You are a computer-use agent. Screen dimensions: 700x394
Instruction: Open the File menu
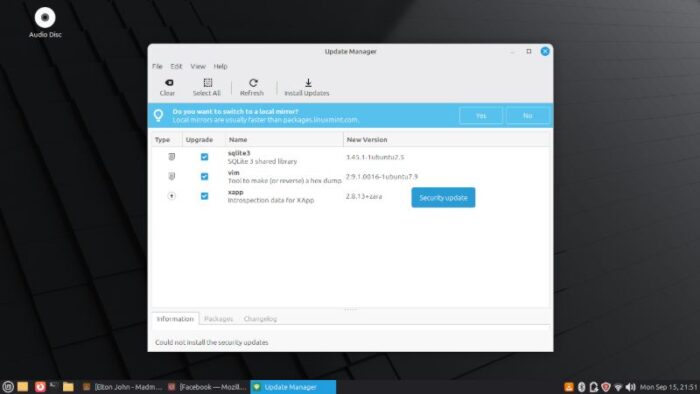157,66
